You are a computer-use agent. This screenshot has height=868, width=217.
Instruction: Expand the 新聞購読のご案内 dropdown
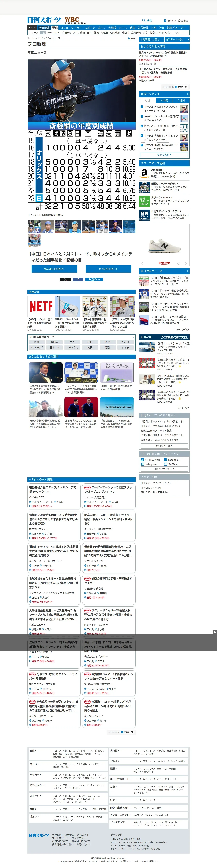click(151, 39)
